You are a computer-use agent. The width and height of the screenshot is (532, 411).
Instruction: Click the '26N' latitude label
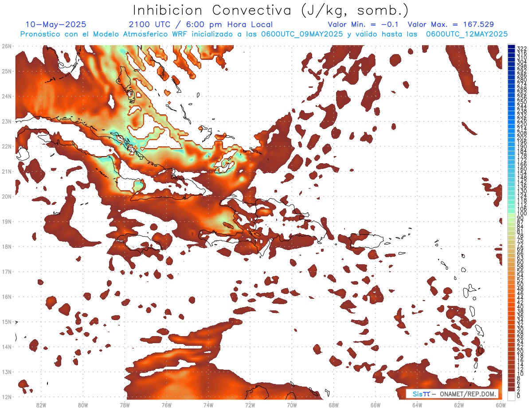[x=7, y=46]
